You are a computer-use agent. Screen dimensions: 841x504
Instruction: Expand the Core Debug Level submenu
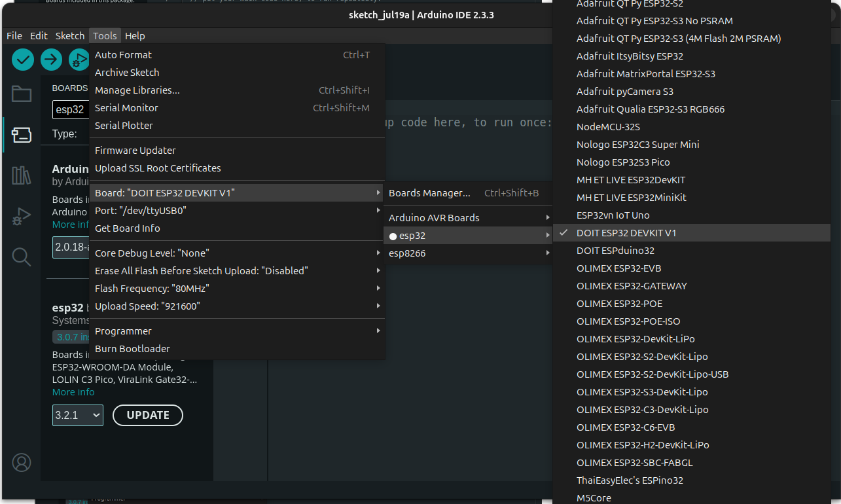(237, 253)
